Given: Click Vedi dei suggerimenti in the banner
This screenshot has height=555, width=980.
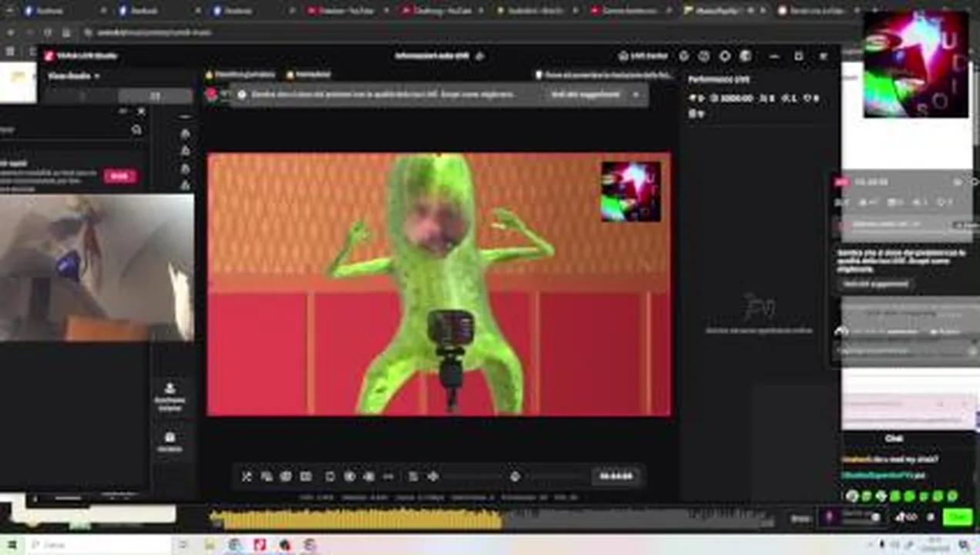Looking at the screenshot, I should (x=585, y=94).
